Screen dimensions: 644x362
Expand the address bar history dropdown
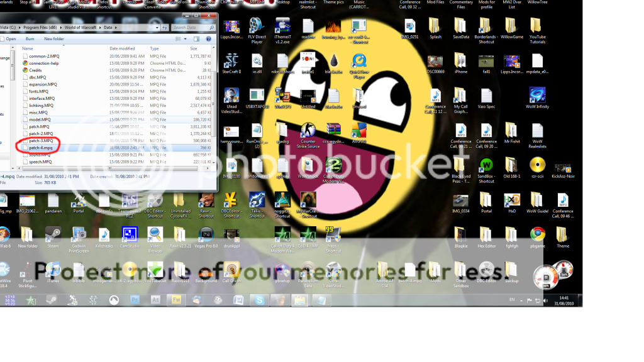tap(157, 28)
